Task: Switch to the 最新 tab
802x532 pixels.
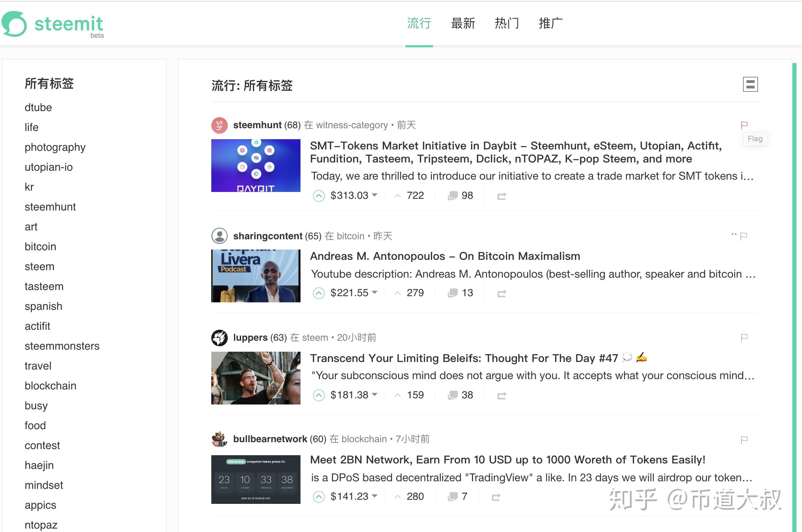Action: click(x=463, y=23)
